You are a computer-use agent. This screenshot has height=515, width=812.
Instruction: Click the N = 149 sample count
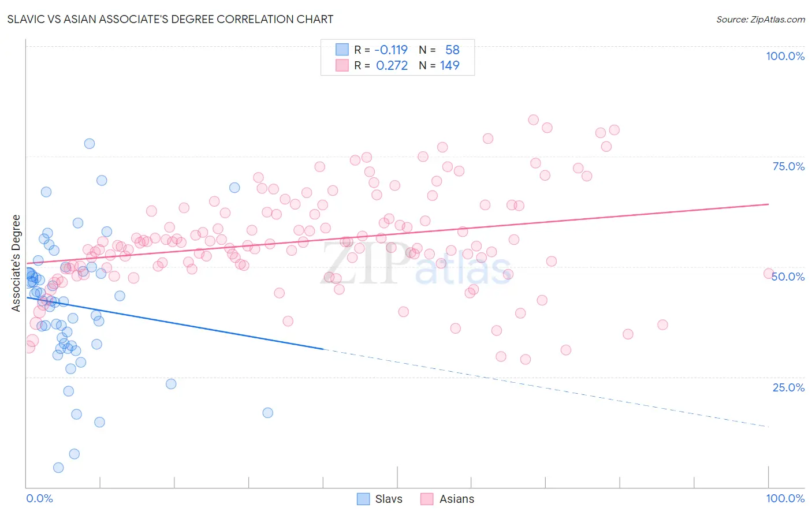coord(439,65)
